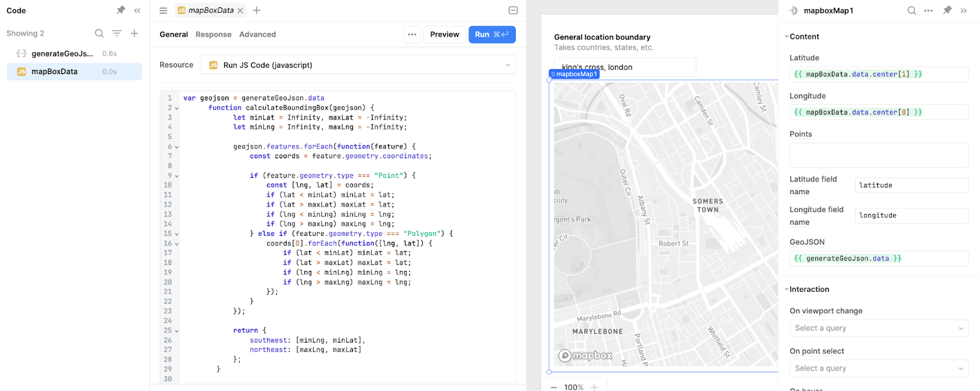Zoom in the canvas with plus
980x391 pixels.
(x=594, y=387)
